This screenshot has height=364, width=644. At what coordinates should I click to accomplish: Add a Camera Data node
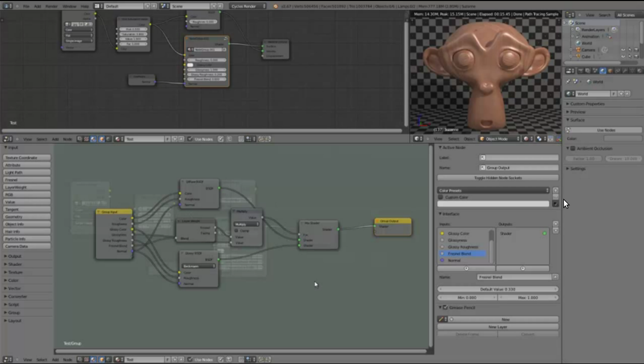27,246
